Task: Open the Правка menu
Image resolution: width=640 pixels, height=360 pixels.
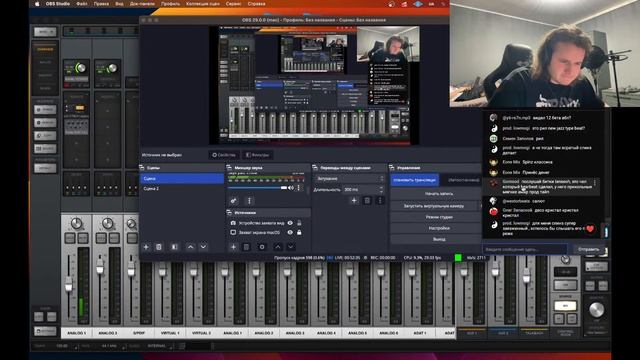Action: [101, 4]
